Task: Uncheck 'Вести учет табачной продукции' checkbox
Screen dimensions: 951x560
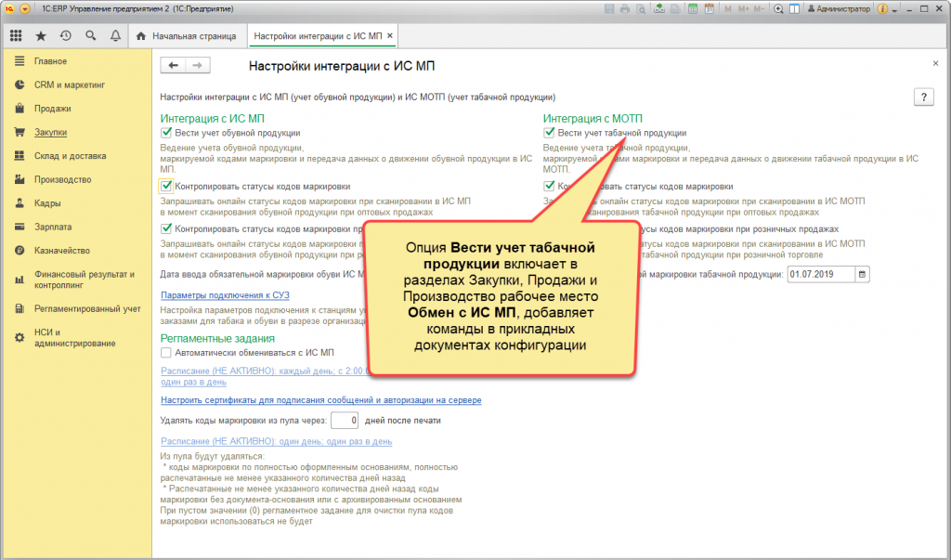Action: click(550, 134)
